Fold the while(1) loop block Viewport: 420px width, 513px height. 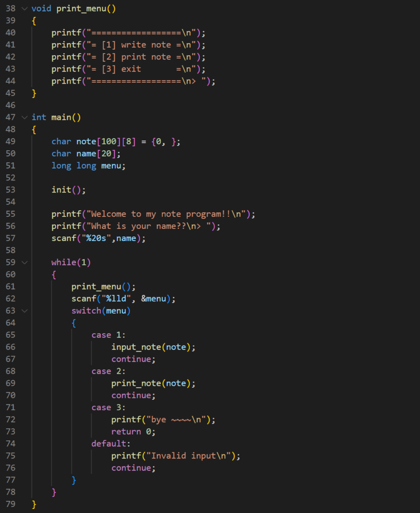coord(24,263)
